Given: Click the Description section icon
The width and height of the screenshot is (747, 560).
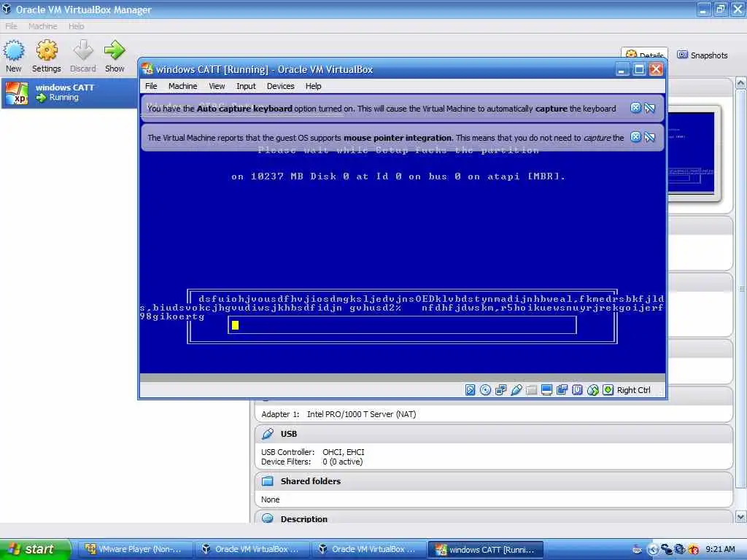Looking at the screenshot, I should click(268, 518).
